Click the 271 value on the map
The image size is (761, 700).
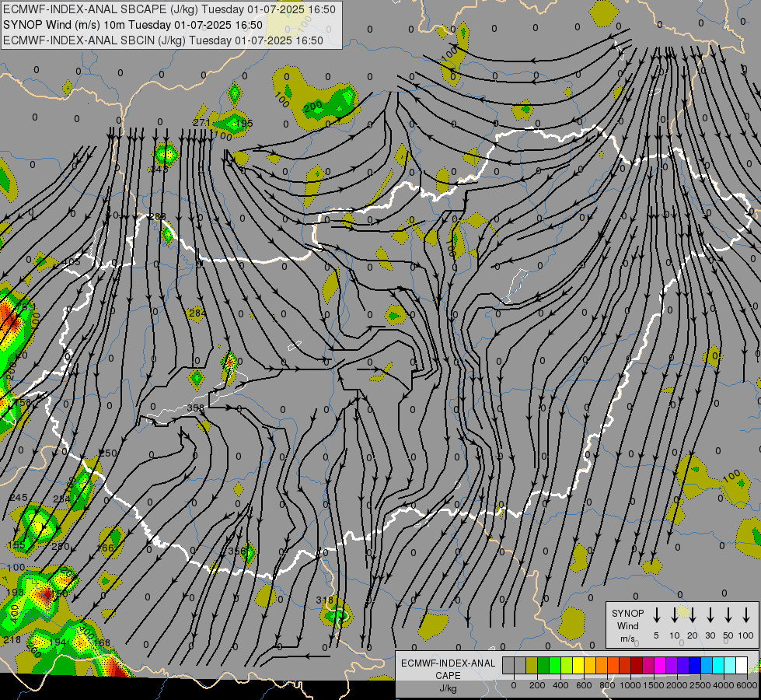tap(201, 123)
